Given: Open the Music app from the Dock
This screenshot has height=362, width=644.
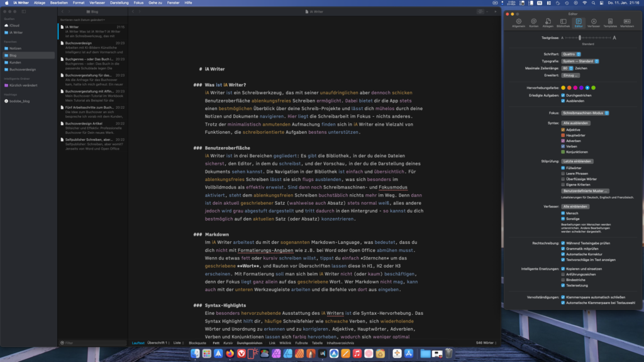Looking at the screenshot, I should pyautogui.click(x=357, y=353).
